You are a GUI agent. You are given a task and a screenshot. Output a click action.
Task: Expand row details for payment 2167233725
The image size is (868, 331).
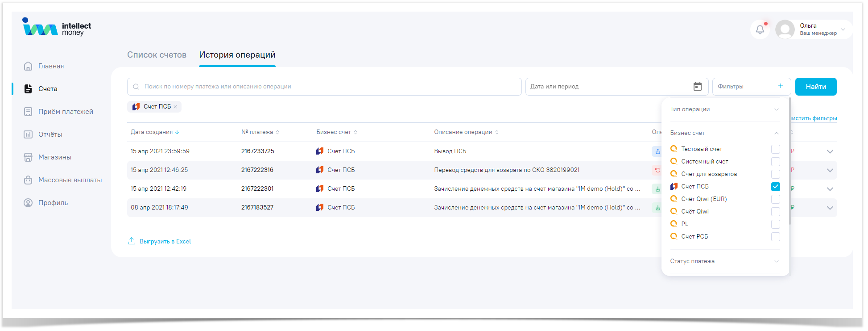click(830, 151)
